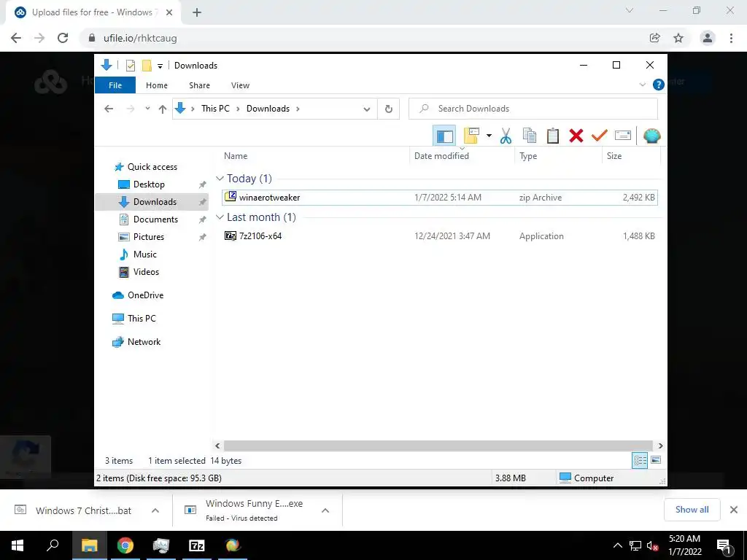Open Network in the navigation pane
747x560 pixels.
coord(136,342)
